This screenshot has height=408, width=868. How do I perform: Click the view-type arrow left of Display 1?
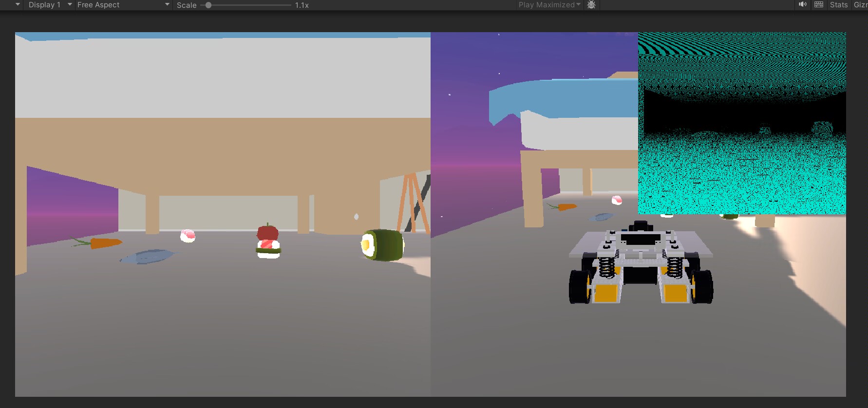point(18,5)
